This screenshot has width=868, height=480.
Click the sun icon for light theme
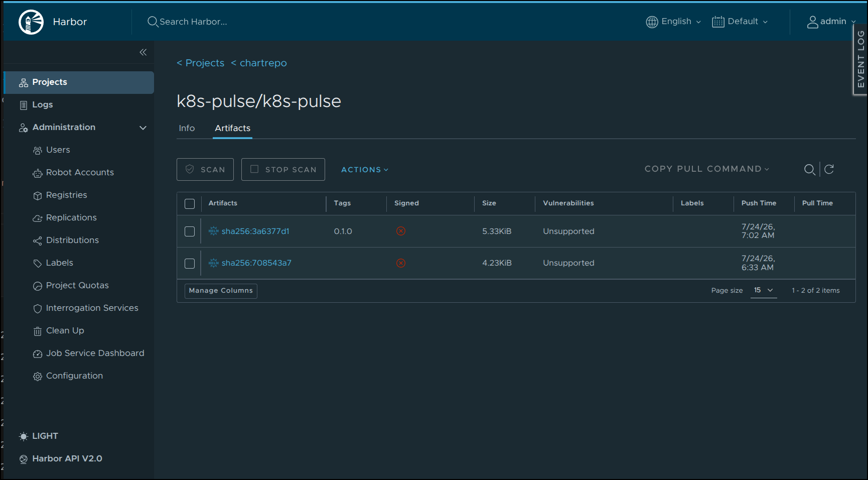pos(24,436)
